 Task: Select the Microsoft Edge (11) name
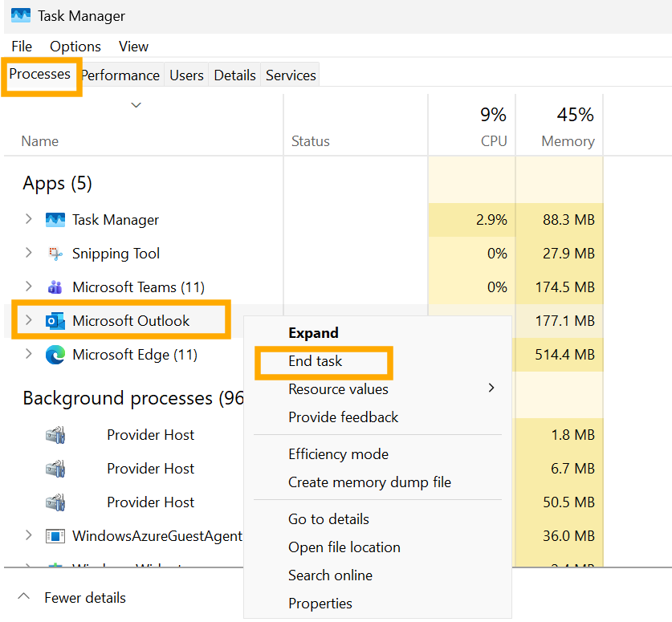135,355
